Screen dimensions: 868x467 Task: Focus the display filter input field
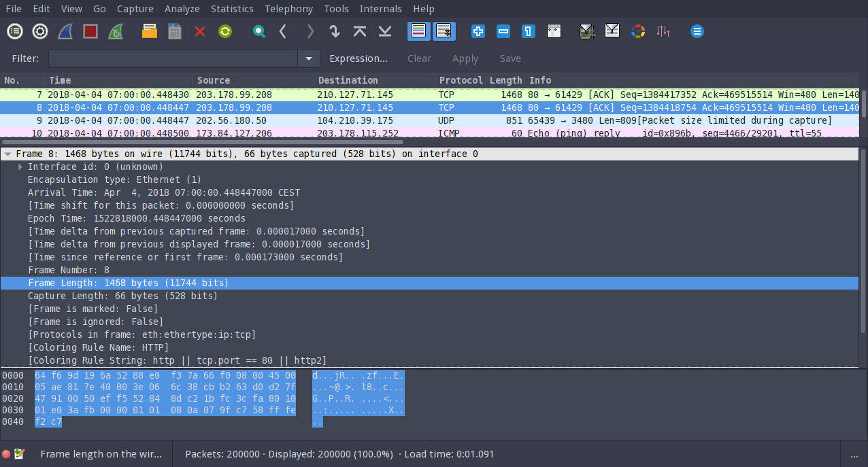coord(173,58)
